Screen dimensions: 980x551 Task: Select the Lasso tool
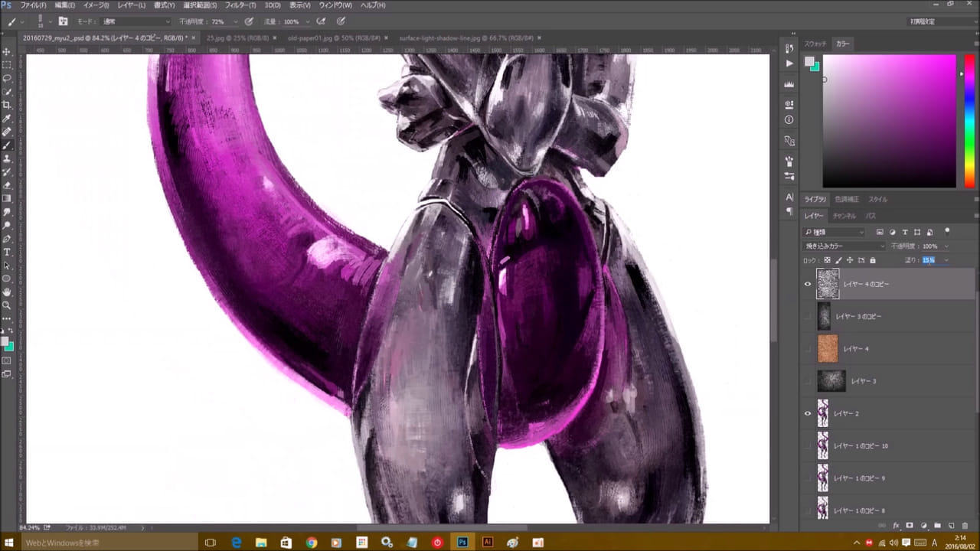[7, 78]
